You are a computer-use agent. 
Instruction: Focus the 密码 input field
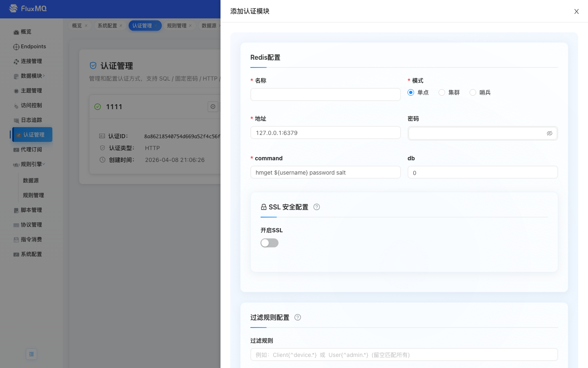483,133
